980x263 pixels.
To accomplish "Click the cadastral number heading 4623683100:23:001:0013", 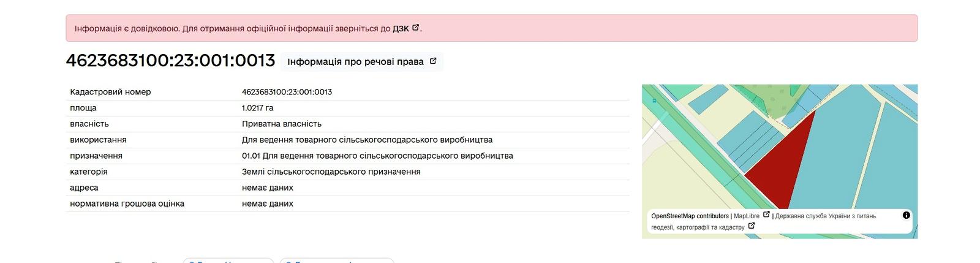I will coord(170,61).
